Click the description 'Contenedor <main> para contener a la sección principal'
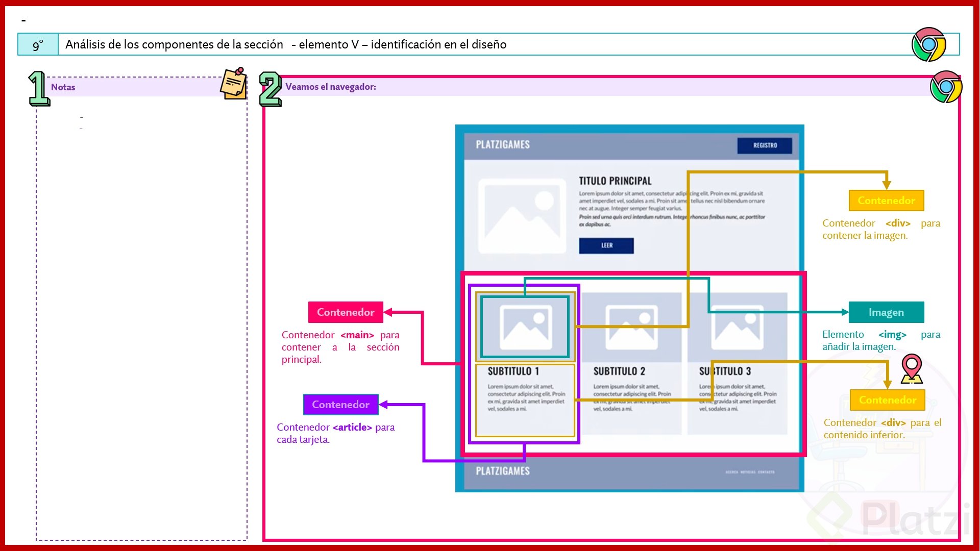Viewport: 980px width, 551px height. pos(340,347)
